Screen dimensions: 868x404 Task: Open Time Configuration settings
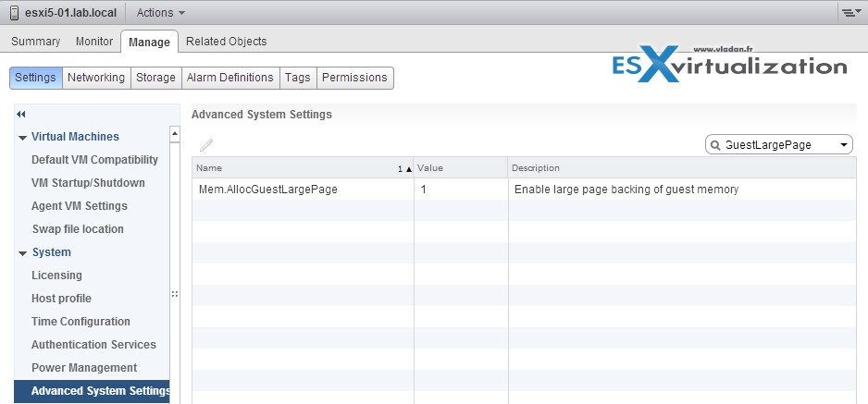[81, 322]
